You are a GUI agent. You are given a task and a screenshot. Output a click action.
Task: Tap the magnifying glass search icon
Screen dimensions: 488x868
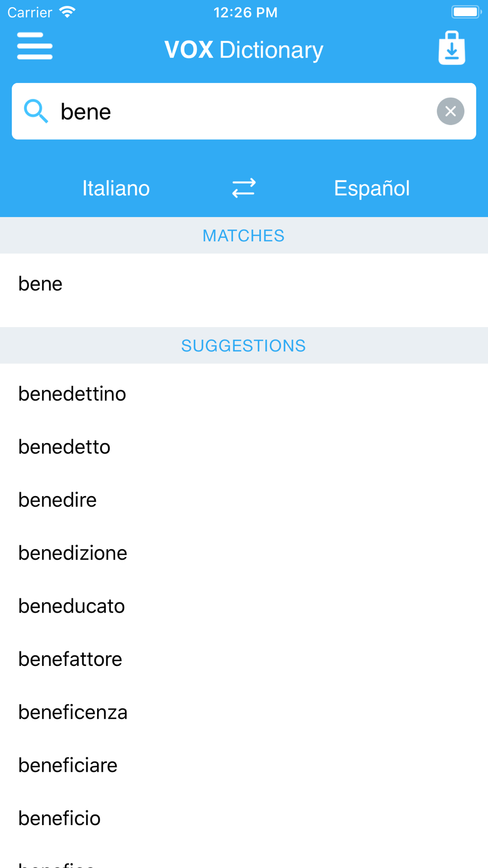[36, 111]
